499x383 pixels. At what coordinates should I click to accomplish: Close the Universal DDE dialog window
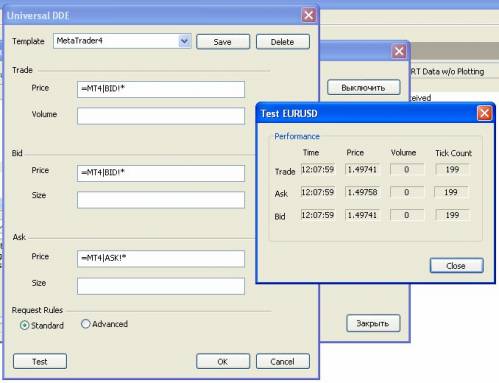[x=309, y=15]
